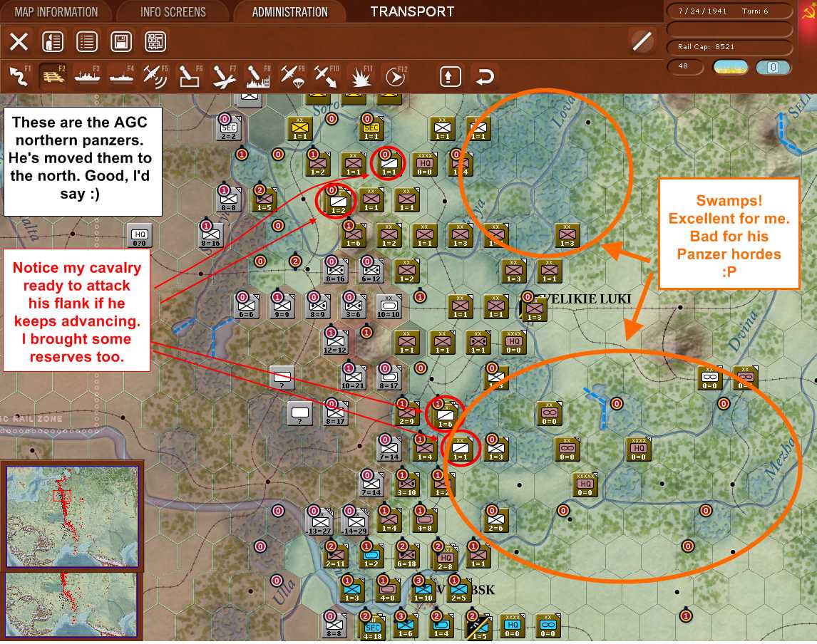The width and height of the screenshot is (817, 644).
Task: Open the Map Information tab
Action: pyautogui.click(x=56, y=12)
